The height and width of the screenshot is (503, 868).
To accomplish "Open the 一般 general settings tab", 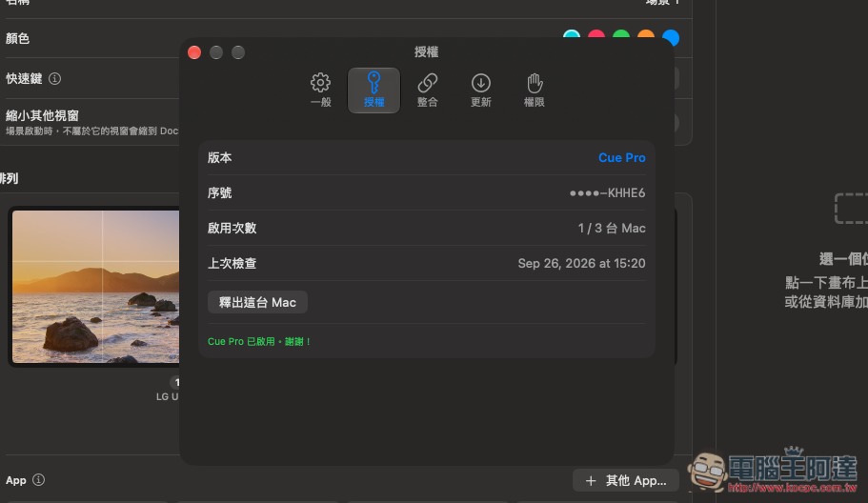I will click(320, 91).
